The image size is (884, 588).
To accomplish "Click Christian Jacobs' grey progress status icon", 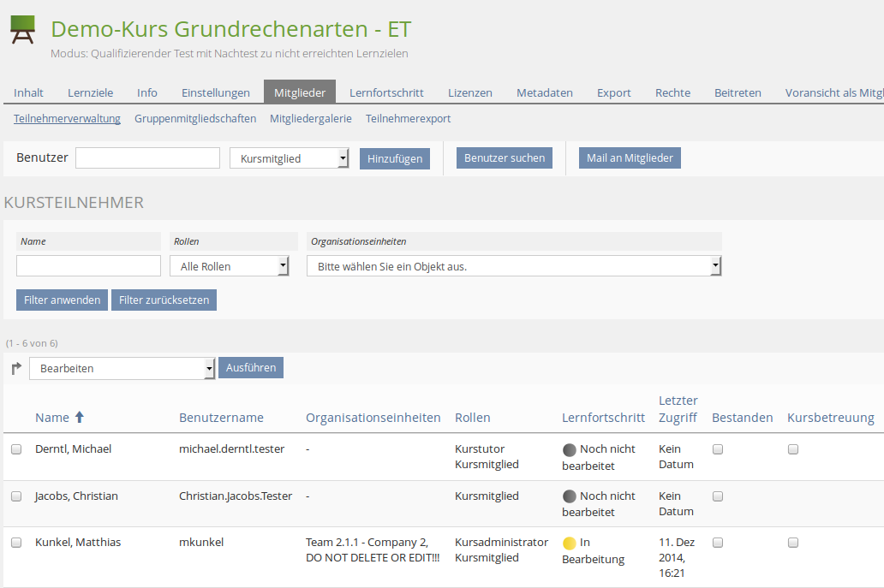I will pos(570,496).
